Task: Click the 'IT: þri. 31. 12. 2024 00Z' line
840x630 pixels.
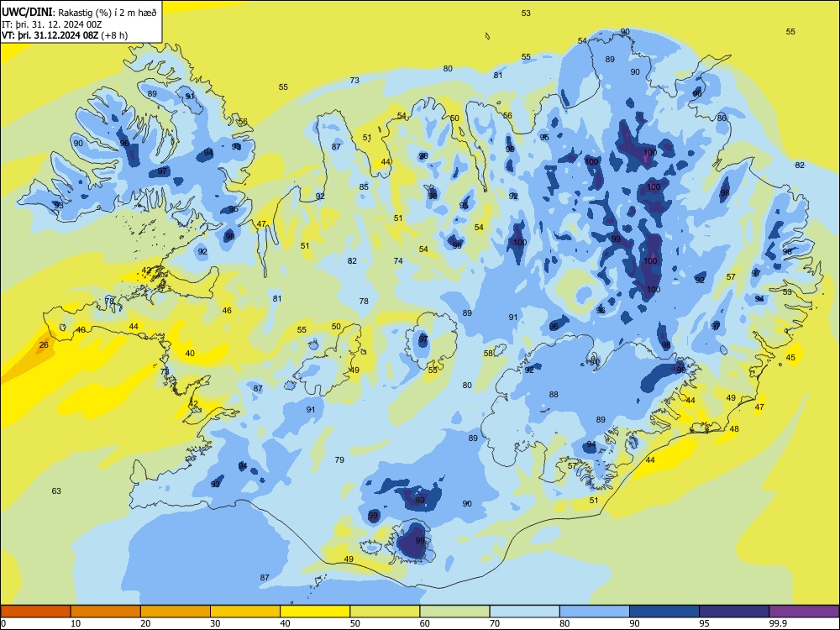Action: click(52, 24)
